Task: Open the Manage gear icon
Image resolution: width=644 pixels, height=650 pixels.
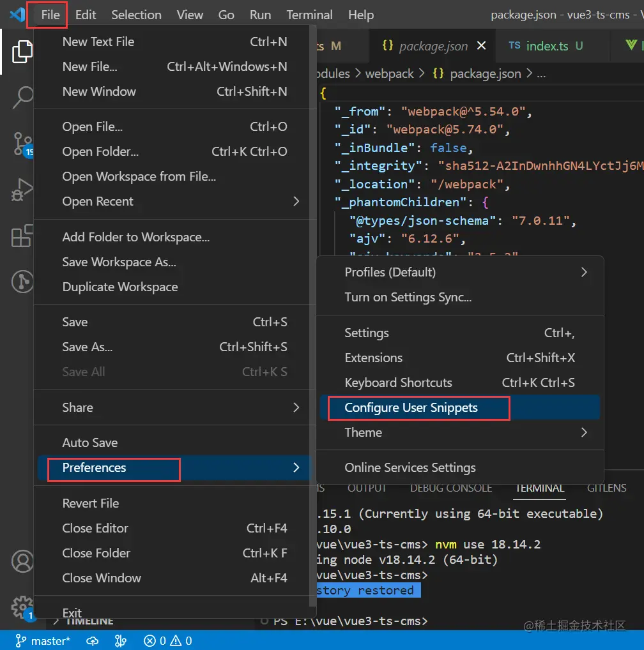Action: (22, 607)
